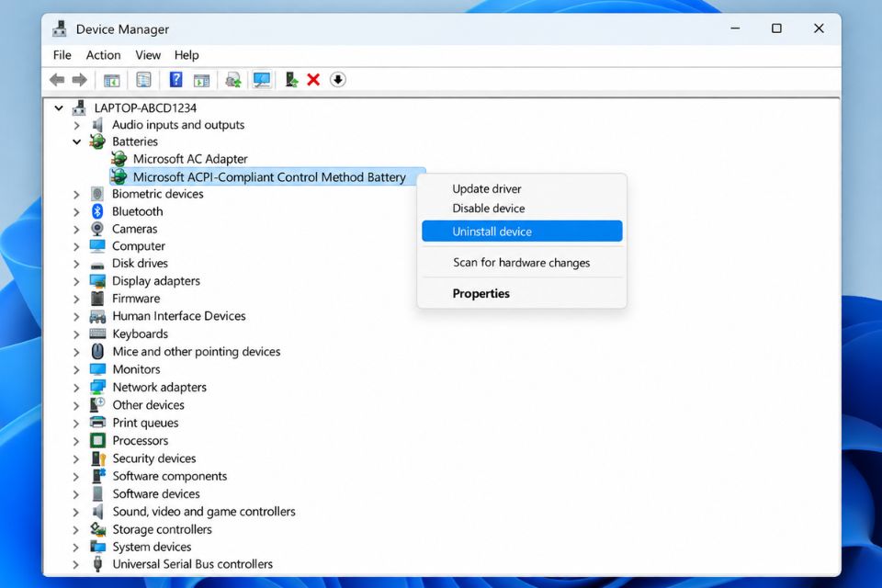882x588 pixels.
Task: Choose Disable device from context menu
Action: tap(522, 209)
